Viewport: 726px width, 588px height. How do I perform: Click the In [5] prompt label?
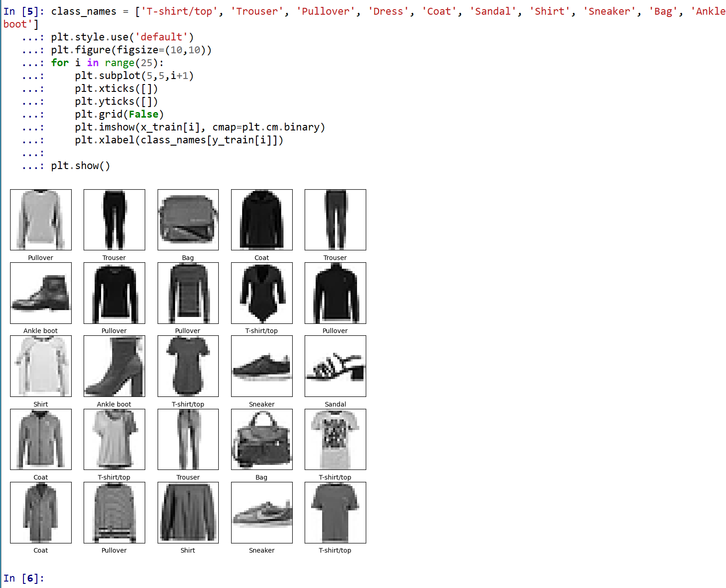coord(24,11)
